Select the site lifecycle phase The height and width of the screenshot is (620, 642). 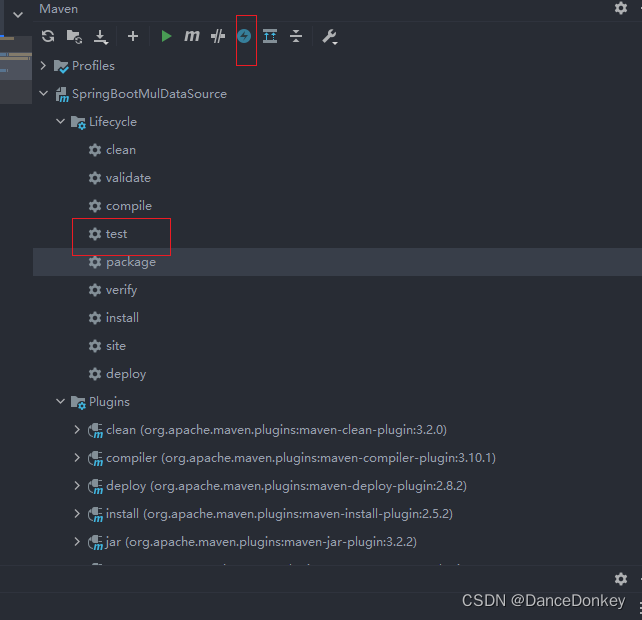(x=115, y=346)
